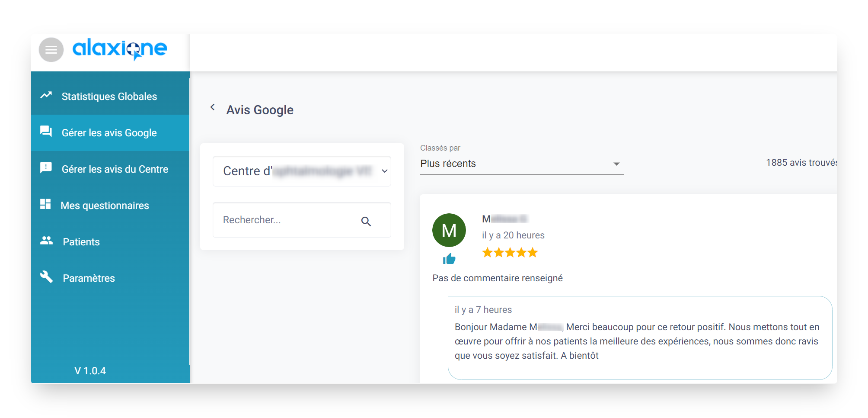Image resolution: width=868 pixels, height=418 pixels.
Task: Click the arrow of the Plus récents selector
Action: [616, 164]
